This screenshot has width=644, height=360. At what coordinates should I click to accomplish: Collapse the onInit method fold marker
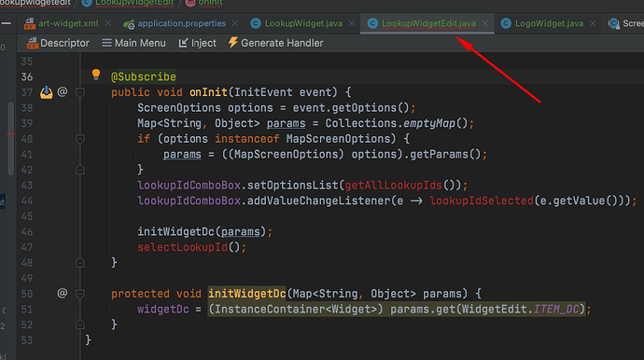80,92
